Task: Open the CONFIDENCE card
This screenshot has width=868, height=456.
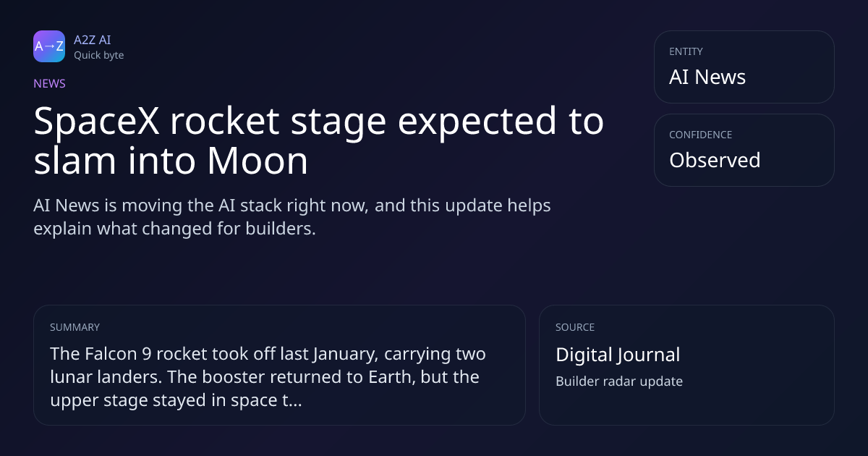Action: point(744,150)
